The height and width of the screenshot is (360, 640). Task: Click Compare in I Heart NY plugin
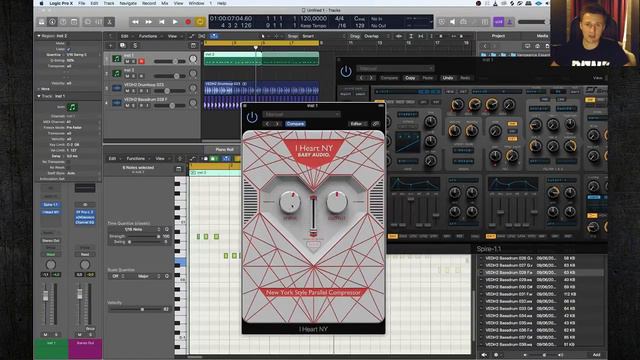click(295, 124)
